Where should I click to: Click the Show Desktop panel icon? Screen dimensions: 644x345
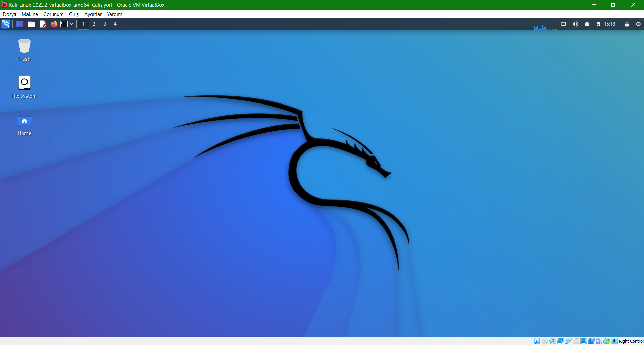pyautogui.click(x=20, y=24)
